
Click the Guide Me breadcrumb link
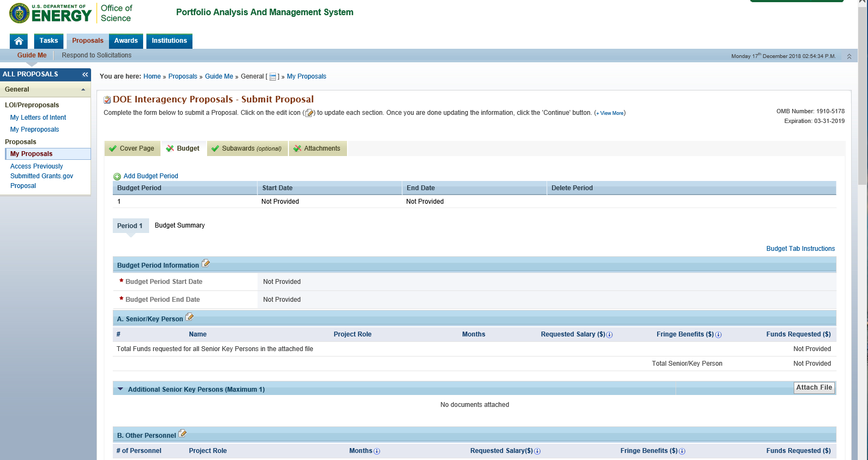[x=219, y=76]
